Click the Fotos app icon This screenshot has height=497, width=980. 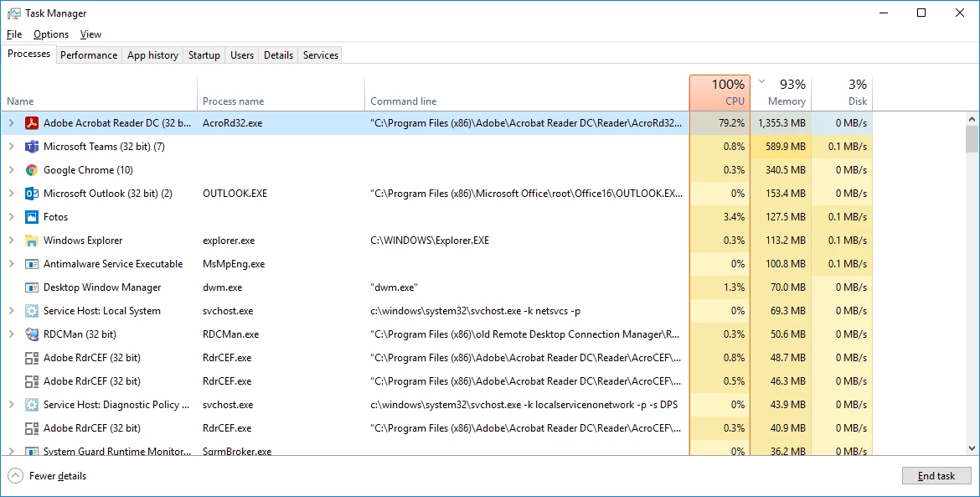pos(31,217)
